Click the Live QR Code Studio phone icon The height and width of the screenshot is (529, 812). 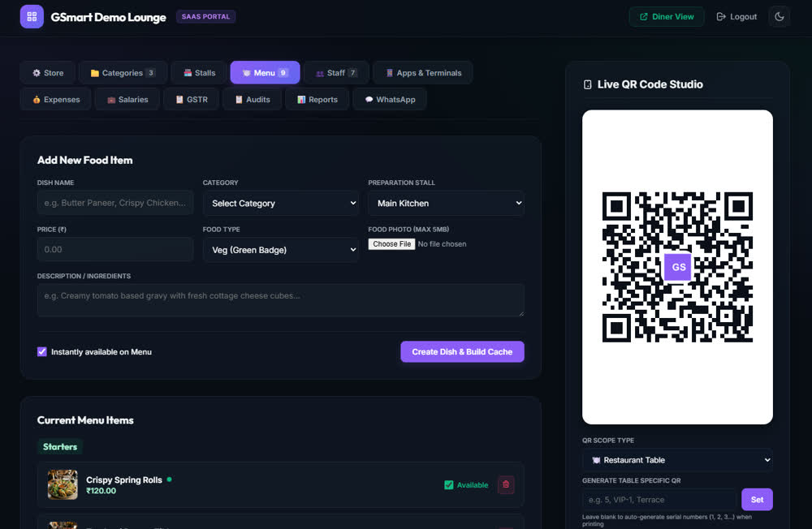[587, 84]
